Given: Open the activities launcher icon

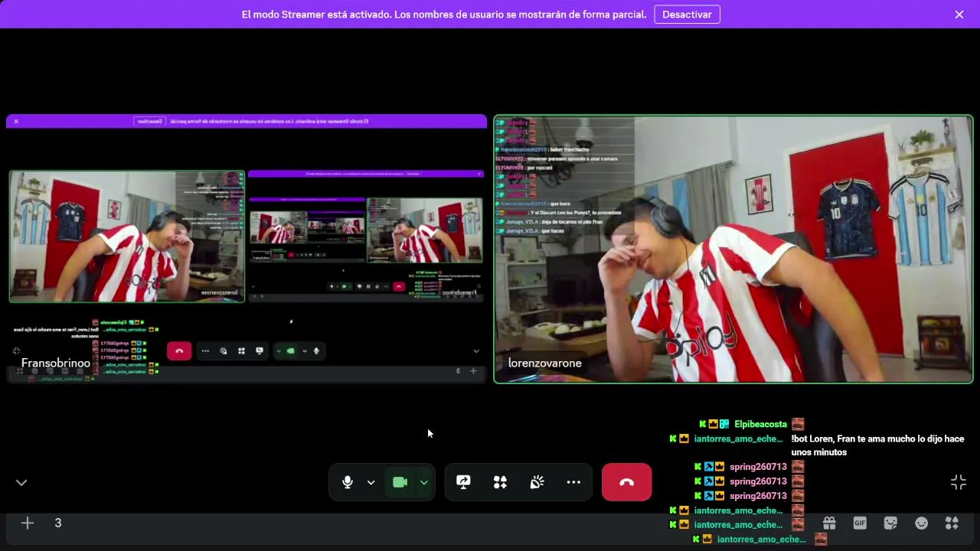Looking at the screenshot, I should [500, 482].
